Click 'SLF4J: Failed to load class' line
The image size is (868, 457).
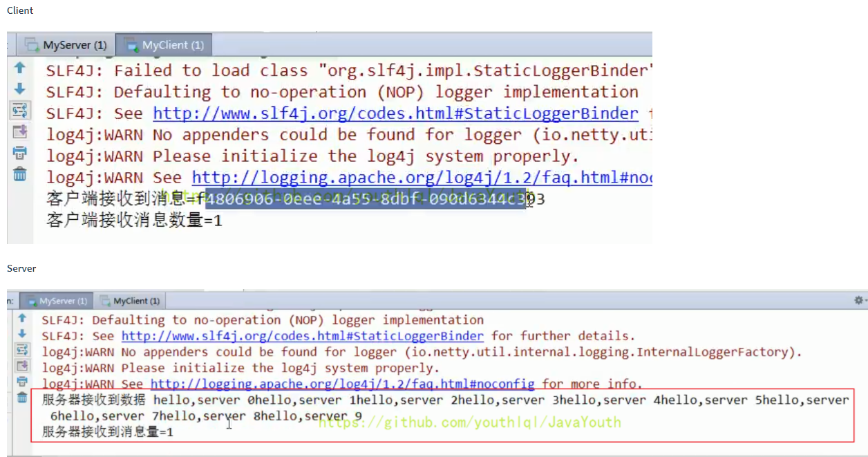[x=349, y=71]
